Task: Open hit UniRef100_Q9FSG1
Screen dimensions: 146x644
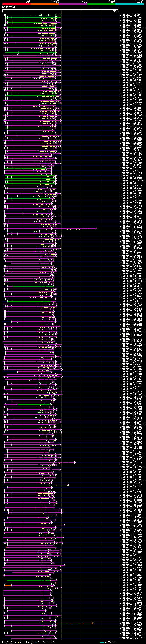Action: tap(131, 30)
